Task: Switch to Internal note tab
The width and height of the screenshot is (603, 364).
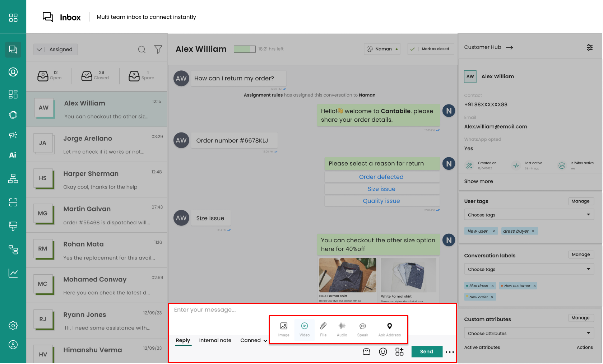Action: click(x=215, y=340)
